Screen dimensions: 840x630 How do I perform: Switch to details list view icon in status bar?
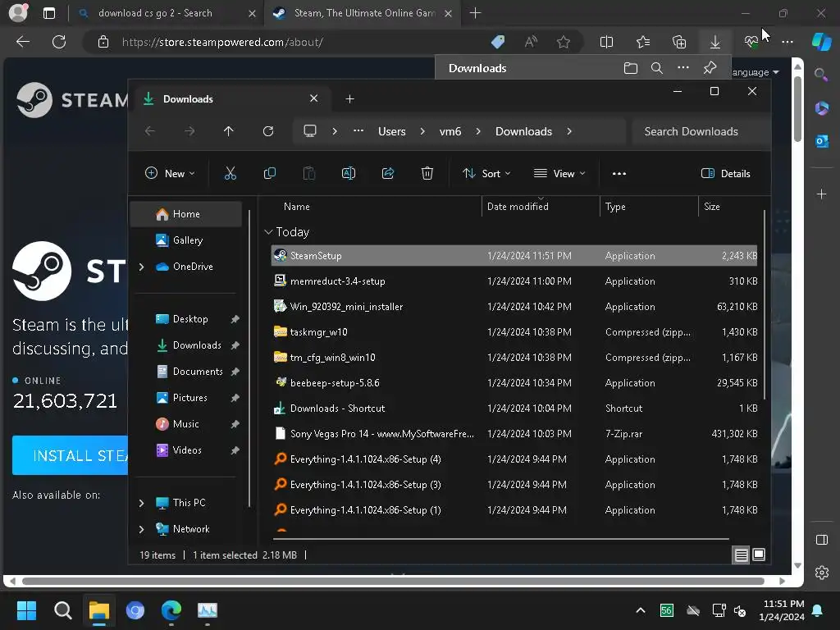coord(741,555)
